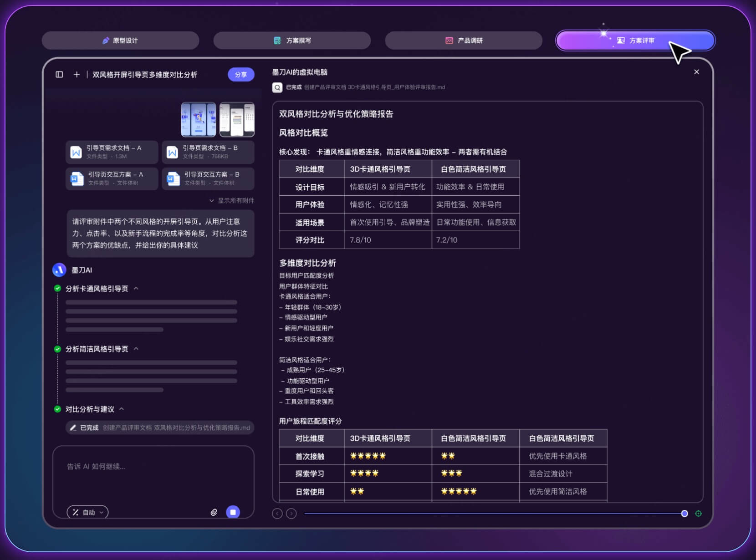Click the navigation target icon at bottom right
Screen dimensions: 756x560
coord(699,514)
